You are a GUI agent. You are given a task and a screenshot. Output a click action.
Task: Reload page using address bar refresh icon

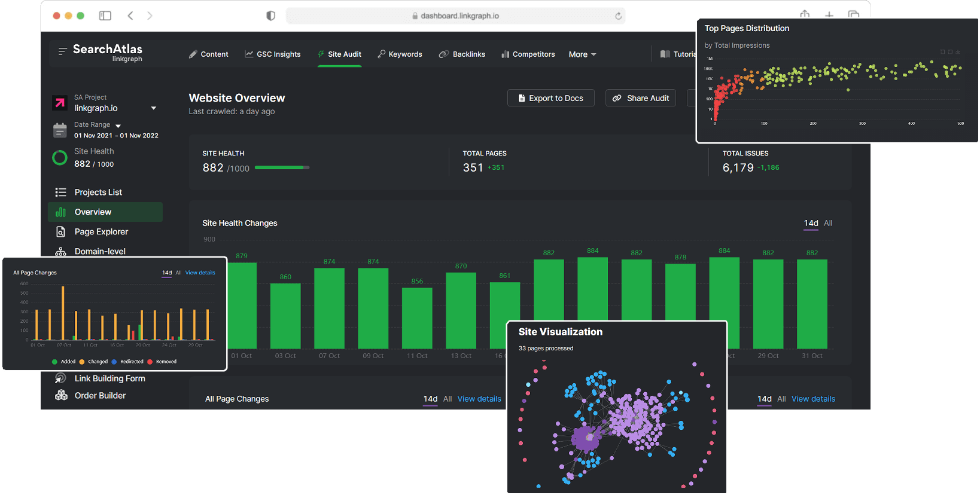click(618, 16)
